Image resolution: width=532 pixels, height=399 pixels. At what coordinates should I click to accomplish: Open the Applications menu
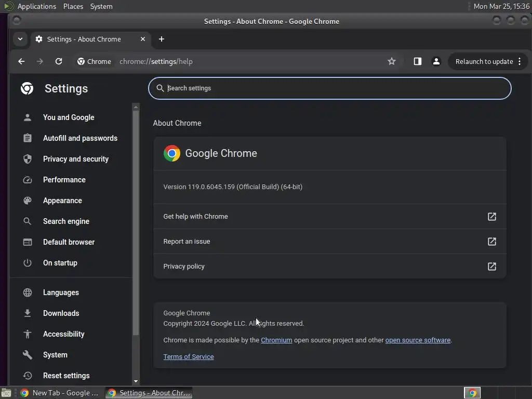click(x=37, y=6)
